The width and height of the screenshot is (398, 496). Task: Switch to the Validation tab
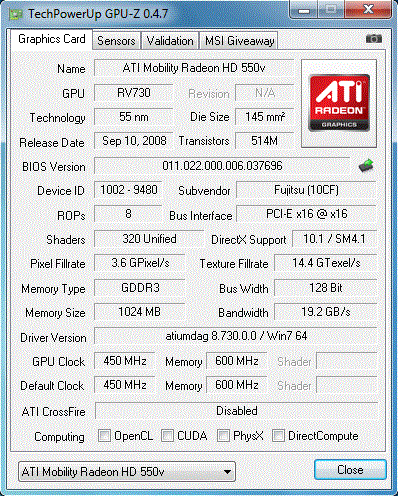point(170,41)
